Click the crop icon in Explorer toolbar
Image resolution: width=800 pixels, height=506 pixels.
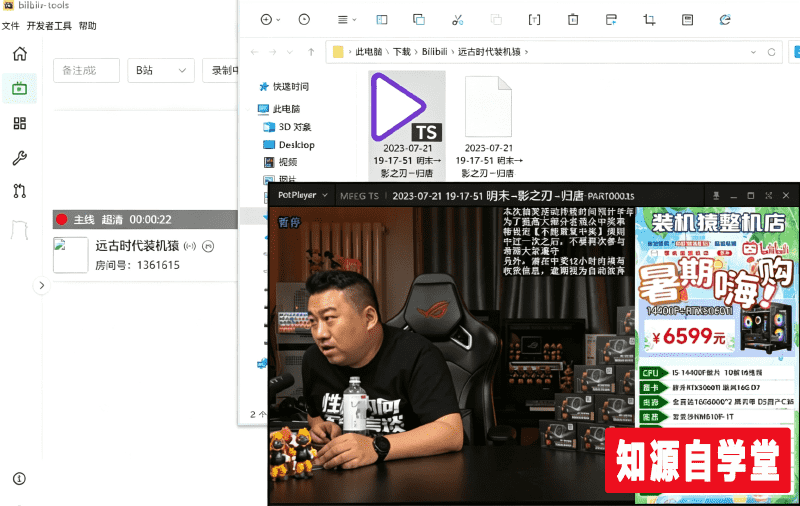[649, 19]
